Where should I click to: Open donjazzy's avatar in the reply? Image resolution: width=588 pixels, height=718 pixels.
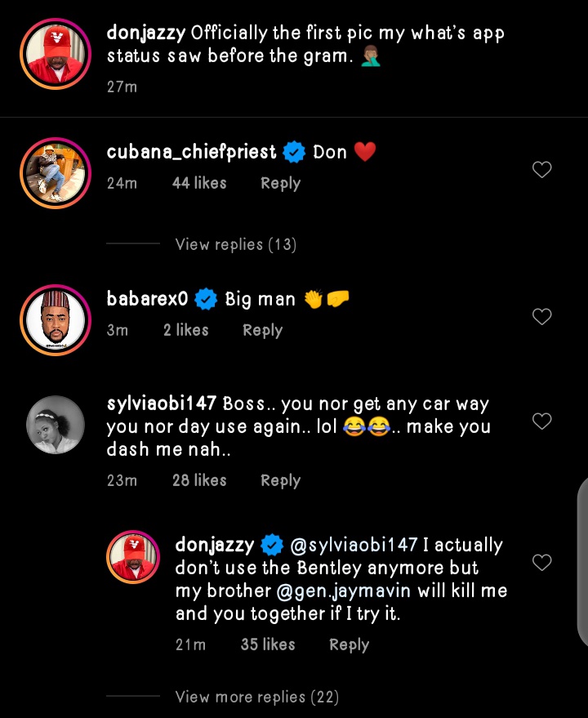tap(132, 560)
